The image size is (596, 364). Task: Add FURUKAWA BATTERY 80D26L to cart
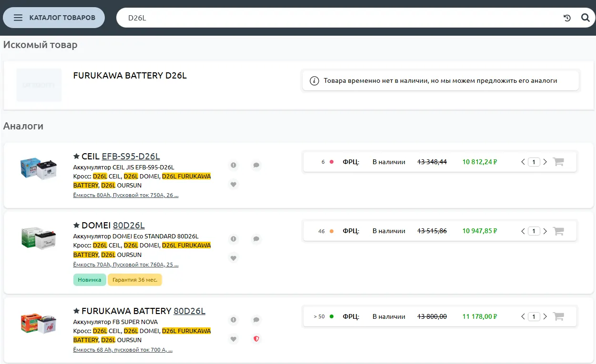click(x=558, y=317)
